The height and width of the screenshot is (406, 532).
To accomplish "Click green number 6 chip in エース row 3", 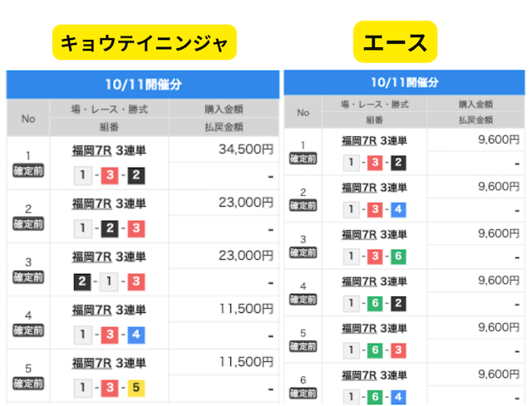I will pos(399,255).
